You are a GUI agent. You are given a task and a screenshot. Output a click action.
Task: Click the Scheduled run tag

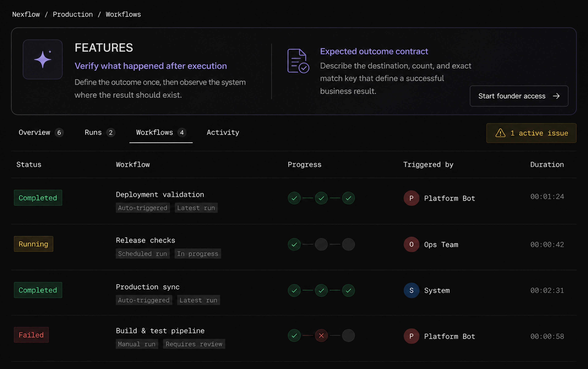(x=143, y=254)
